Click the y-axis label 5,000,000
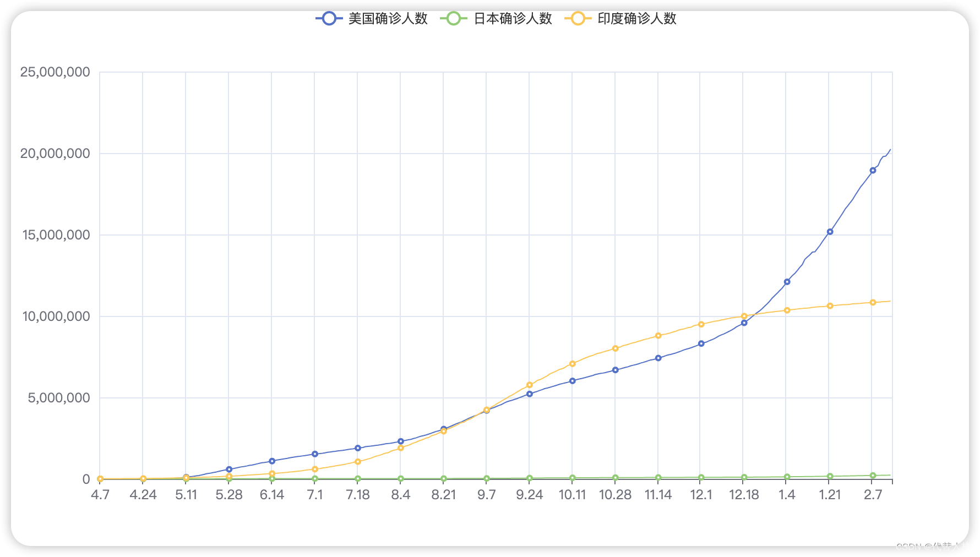 click(x=59, y=398)
